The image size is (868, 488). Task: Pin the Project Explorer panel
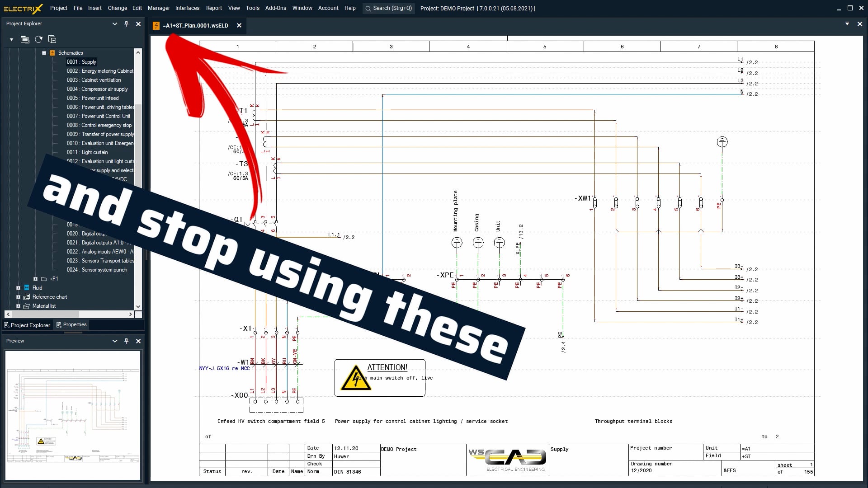126,23
